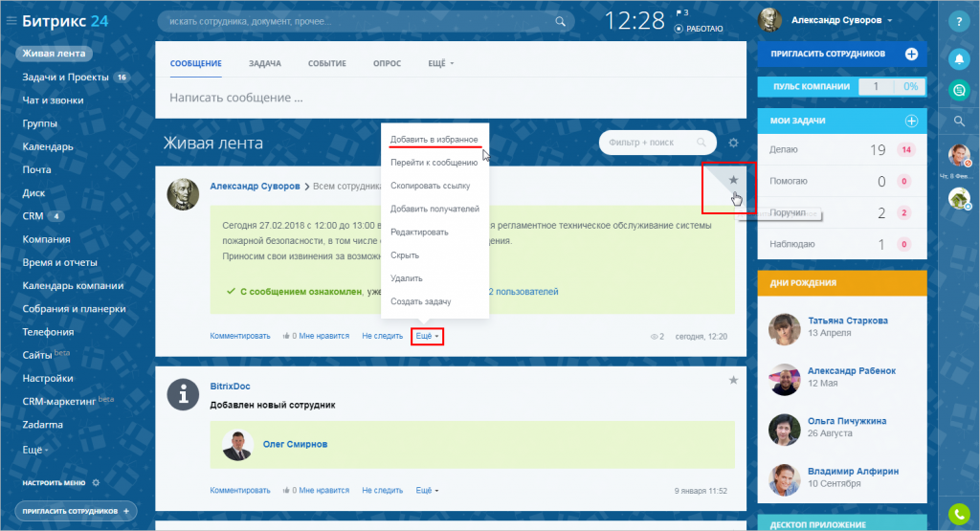Switch to the Опрос tab
Image resolution: width=980 pixels, height=531 pixels.
pyautogui.click(x=387, y=63)
